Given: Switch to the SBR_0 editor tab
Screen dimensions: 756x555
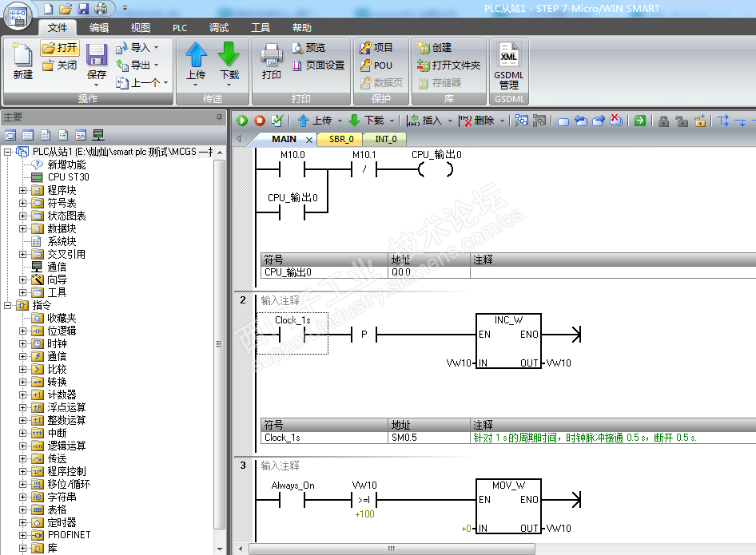Looking at the screenshot, I should (341, 139).
